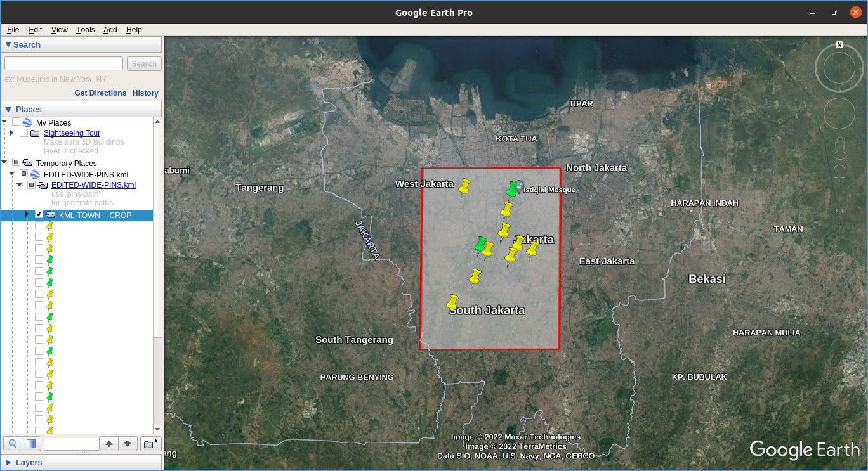Click the South Tangerang map label

tap(354, 340)
